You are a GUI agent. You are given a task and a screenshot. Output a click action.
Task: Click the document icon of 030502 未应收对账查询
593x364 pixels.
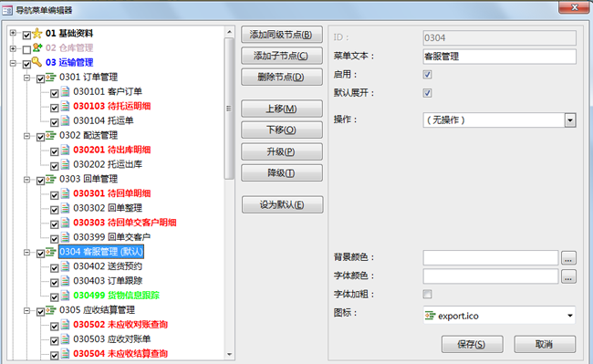pos(65,324)
